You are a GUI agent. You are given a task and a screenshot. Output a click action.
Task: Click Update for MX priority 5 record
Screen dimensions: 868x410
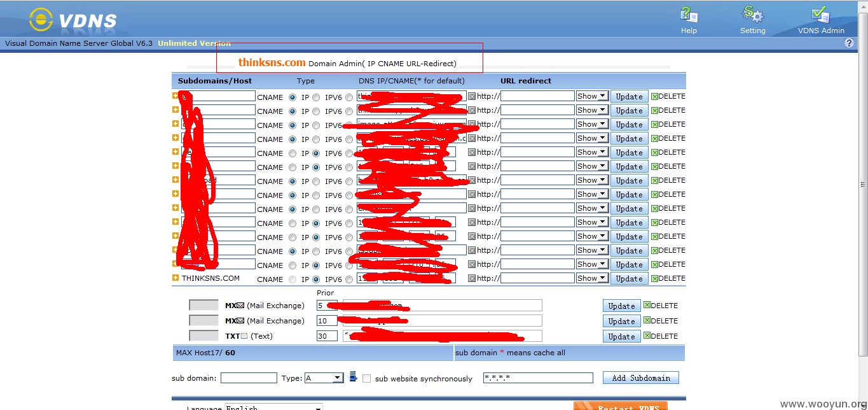pos(621,306)
